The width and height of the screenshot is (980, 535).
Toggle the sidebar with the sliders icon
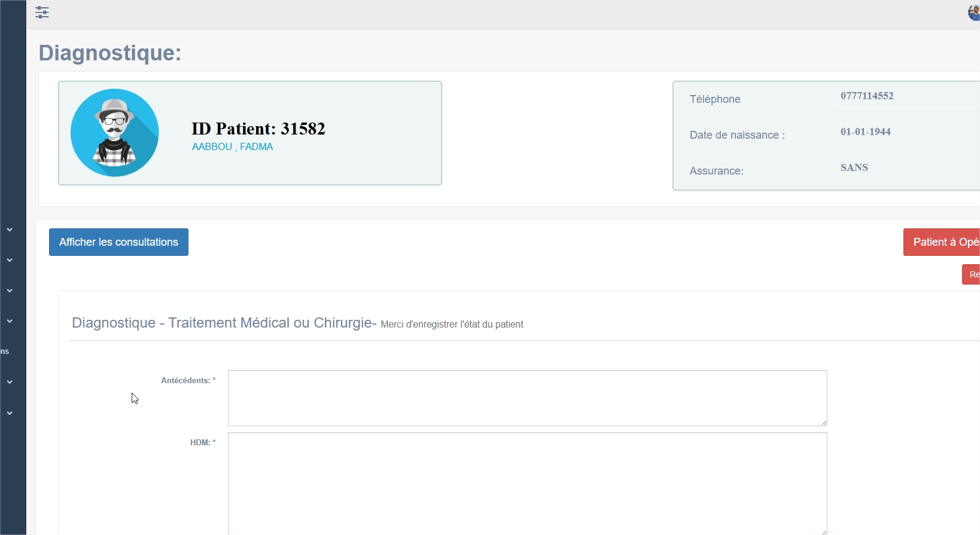[42, 13]
